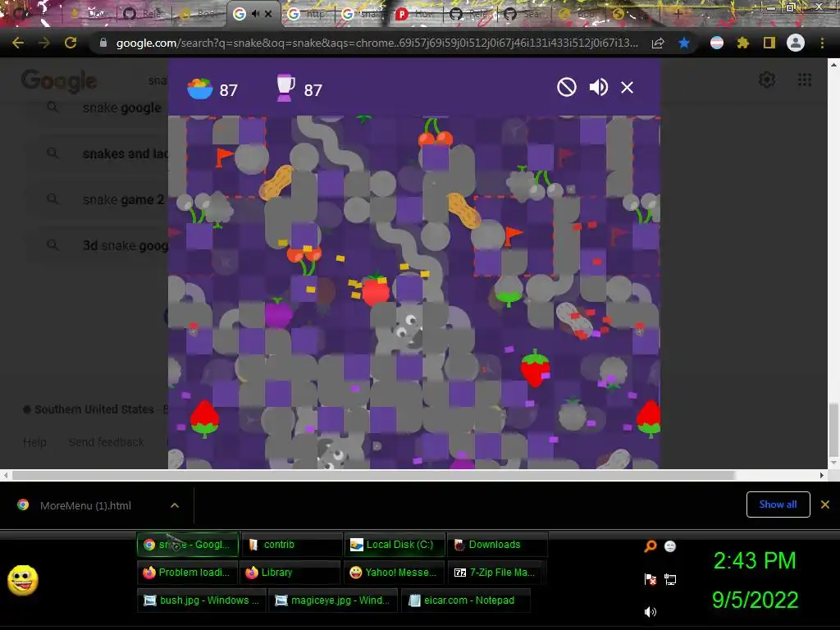The image size is (840, 630).
Task: Select the '3d snake goog' suggestion
Action: (126, 245)
